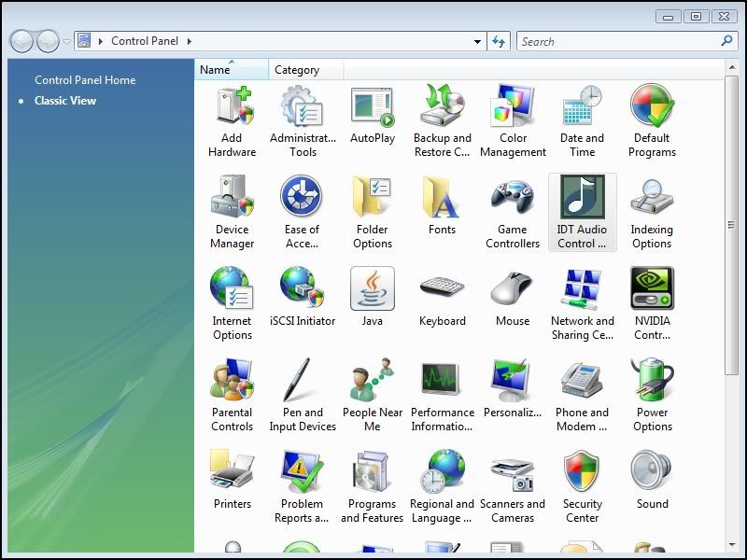Click the vertical scrollbar thumb
This screenshot has width=747, height=560.
point(732,225)
